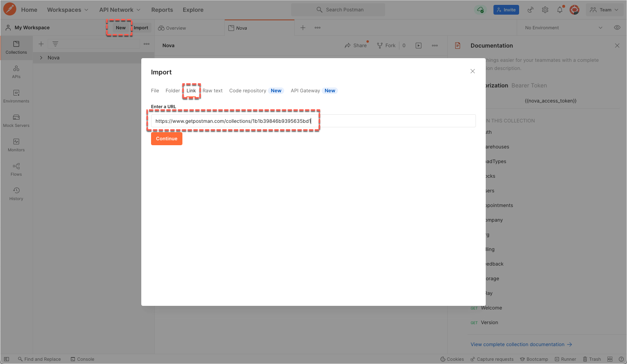Open the satellite capture requests icon in header

[531, 10]
